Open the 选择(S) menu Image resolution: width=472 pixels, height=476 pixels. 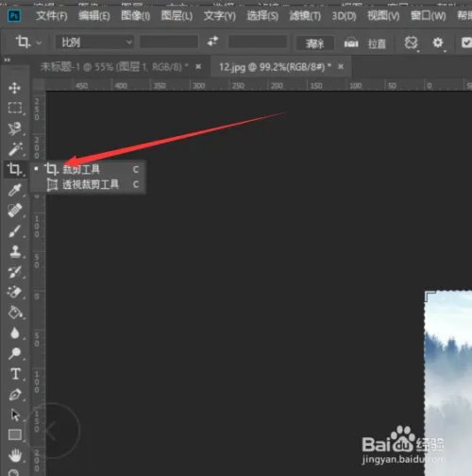pos(262,15)
